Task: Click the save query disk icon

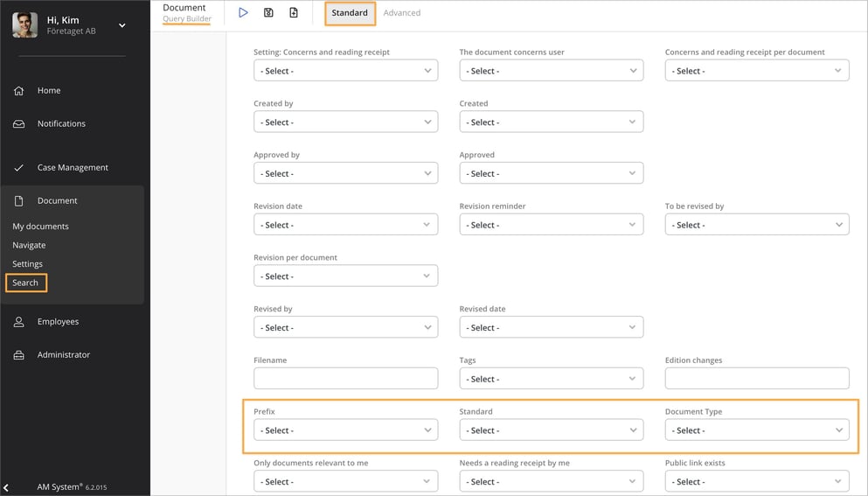Action: (x=268, y=12)
